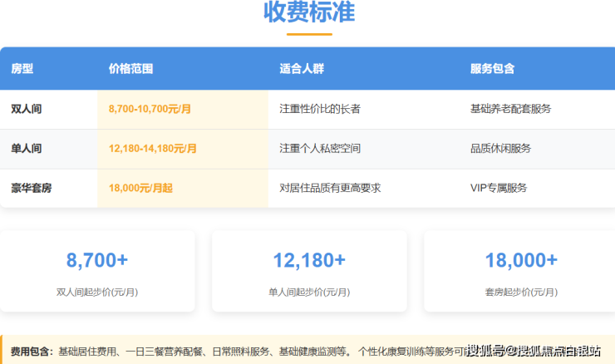Click the 品质休闲服务 cell

click(500, 149)
